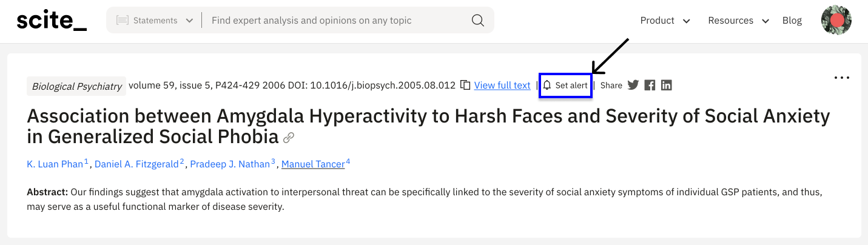Click the search magnifier icon
The width and height of the screenshot is (868, 245).
(477, 21)
